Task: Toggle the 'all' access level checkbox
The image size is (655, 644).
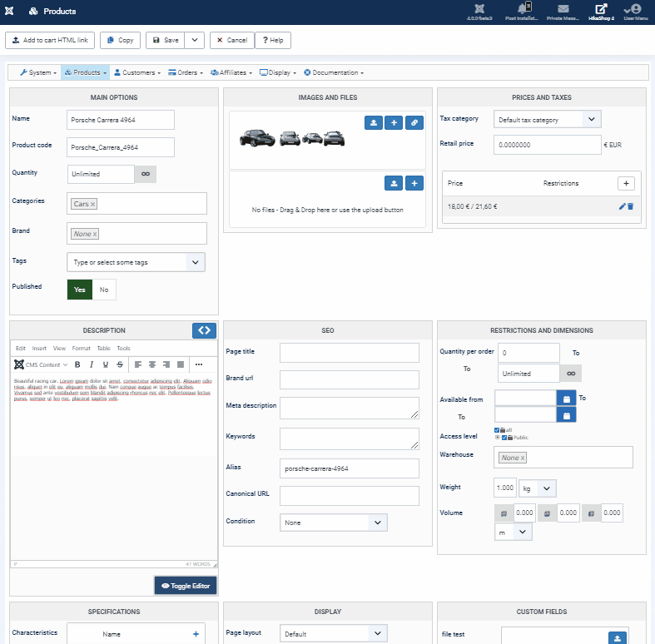Action: pos(497,430)
